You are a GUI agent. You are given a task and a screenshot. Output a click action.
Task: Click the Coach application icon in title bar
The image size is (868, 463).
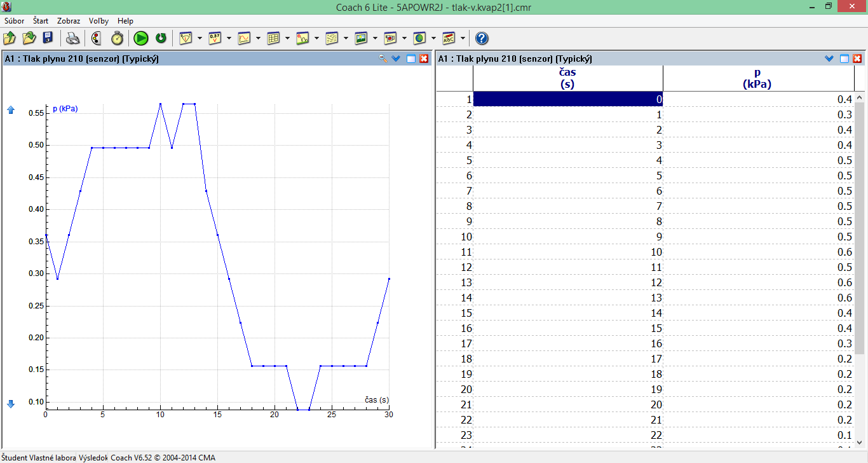(x=7, y=6)
